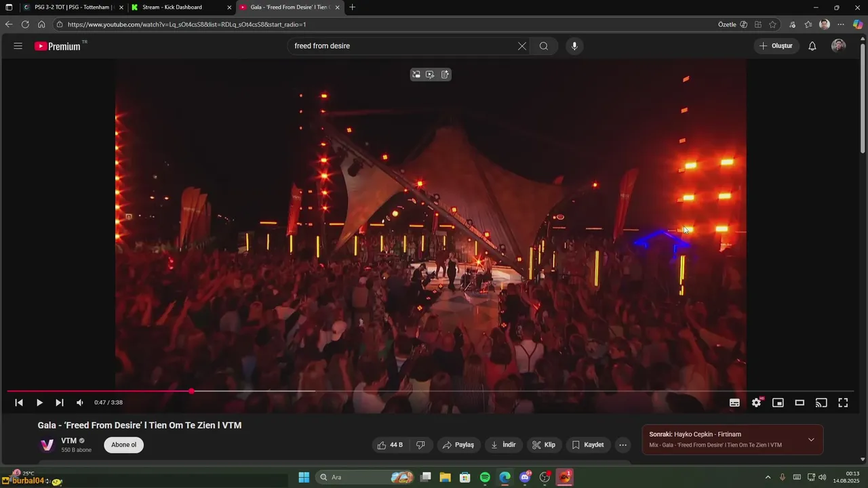Open more actions three-dot menu
The height and width of the screenshot is (488, 868).
[x=623, y=445]
